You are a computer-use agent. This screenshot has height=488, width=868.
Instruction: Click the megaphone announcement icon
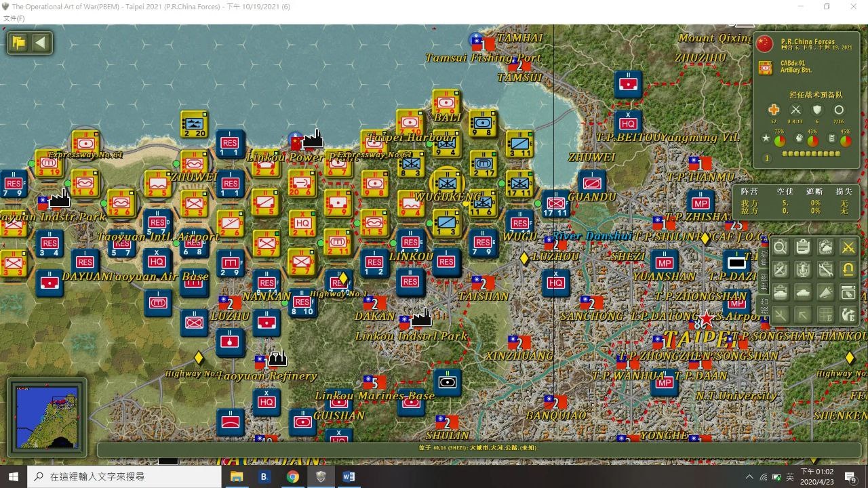tap(825, 293)
